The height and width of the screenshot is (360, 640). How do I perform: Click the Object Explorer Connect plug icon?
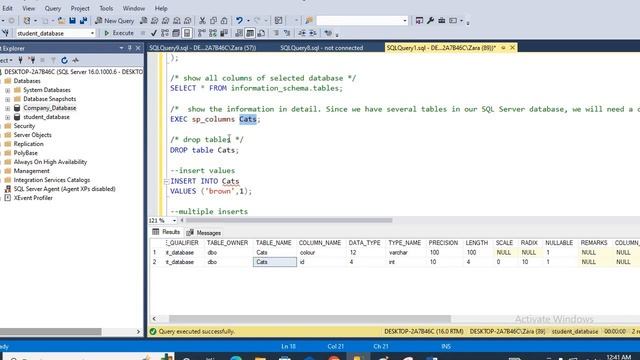click(20, 60)
